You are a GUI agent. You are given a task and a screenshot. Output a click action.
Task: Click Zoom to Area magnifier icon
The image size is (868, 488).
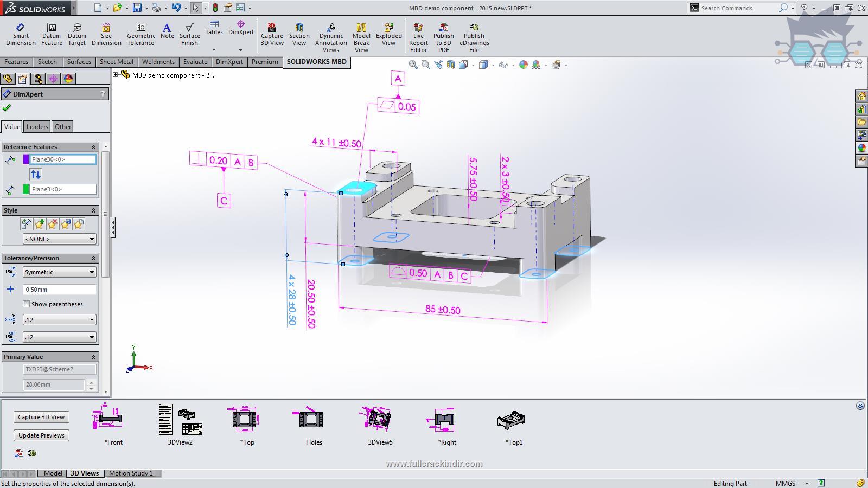coord(425,65)
